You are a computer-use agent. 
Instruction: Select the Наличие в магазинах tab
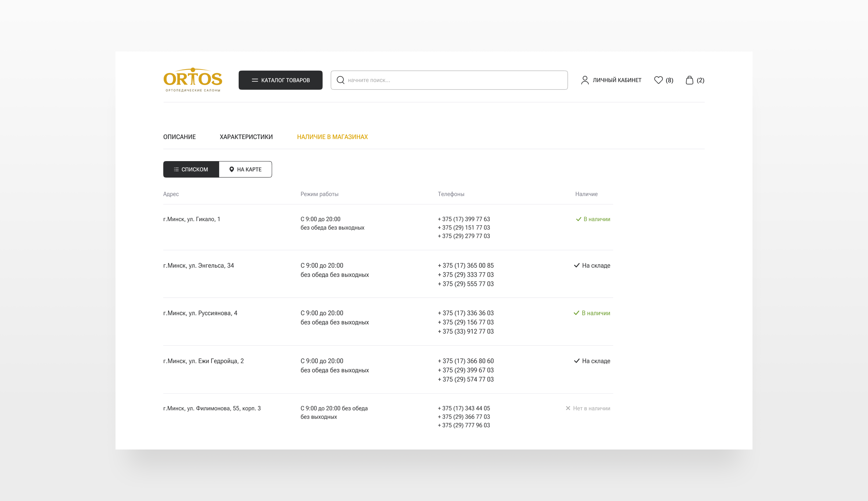[x=332, y=137]
